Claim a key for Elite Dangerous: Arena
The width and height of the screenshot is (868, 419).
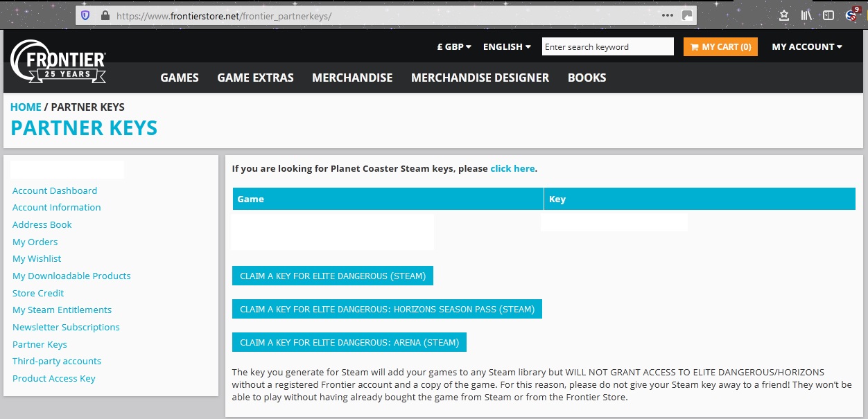349,342
